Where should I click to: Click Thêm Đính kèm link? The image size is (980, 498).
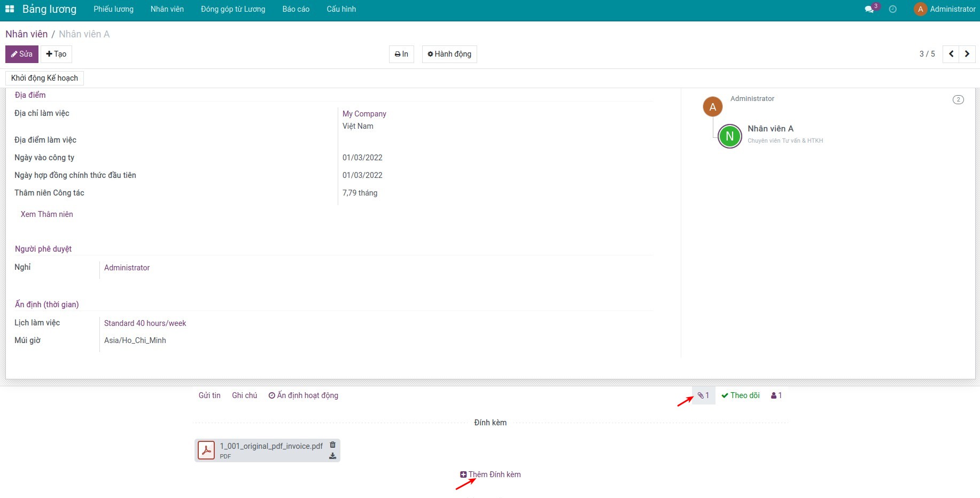pos(491,474)
